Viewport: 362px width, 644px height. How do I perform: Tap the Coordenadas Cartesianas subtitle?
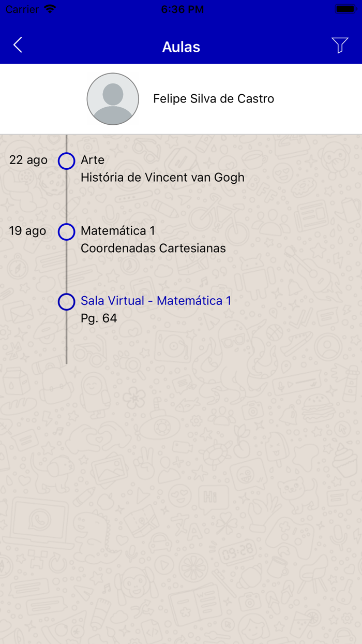click(x=153, y=248)
